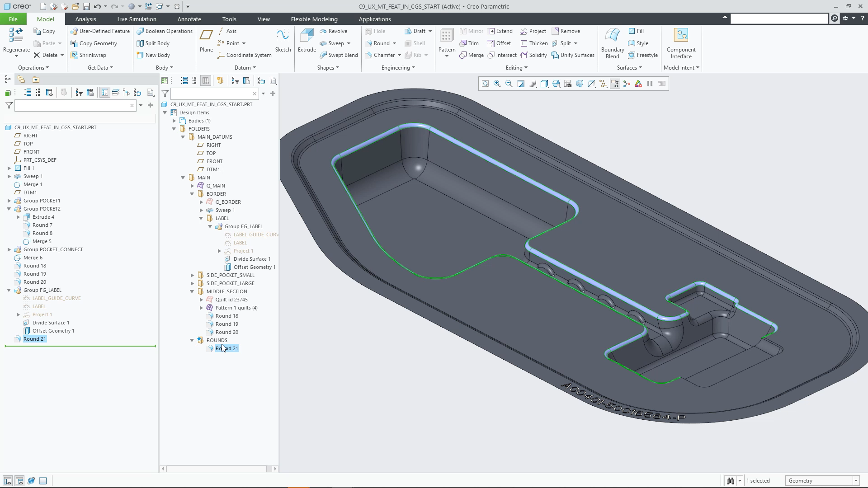This screenshot has width=868, height=488.
Task: Click the Zoom In graphics icon
Action: [497, 84]
